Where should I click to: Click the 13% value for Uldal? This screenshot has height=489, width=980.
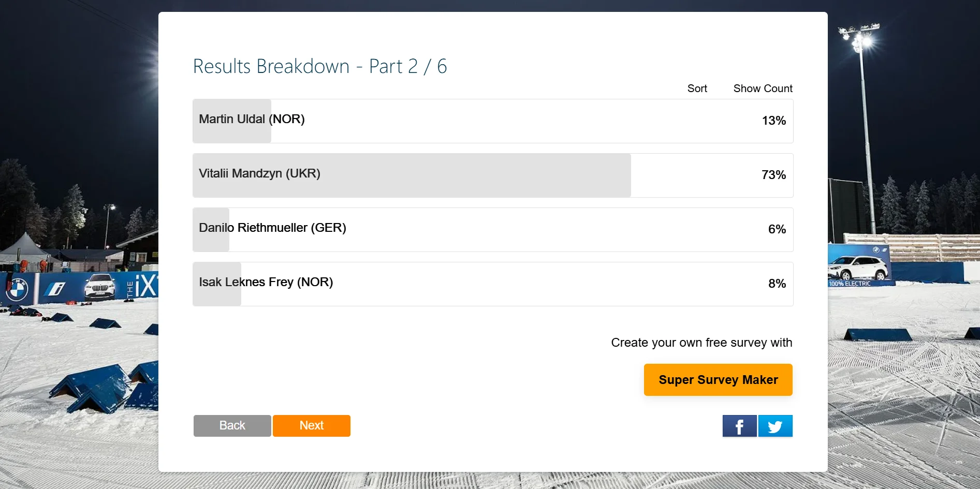pos(773,121)
